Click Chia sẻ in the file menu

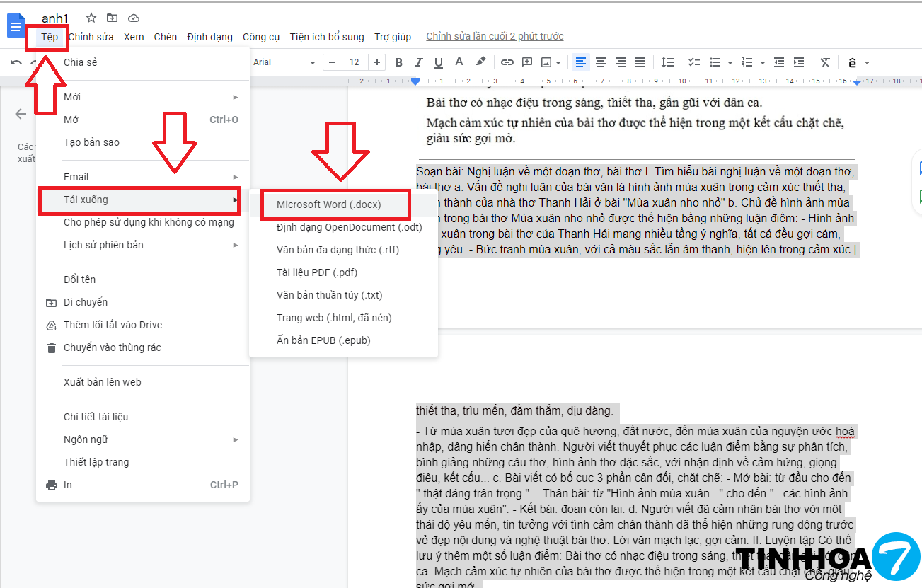[x=81, y=62]
